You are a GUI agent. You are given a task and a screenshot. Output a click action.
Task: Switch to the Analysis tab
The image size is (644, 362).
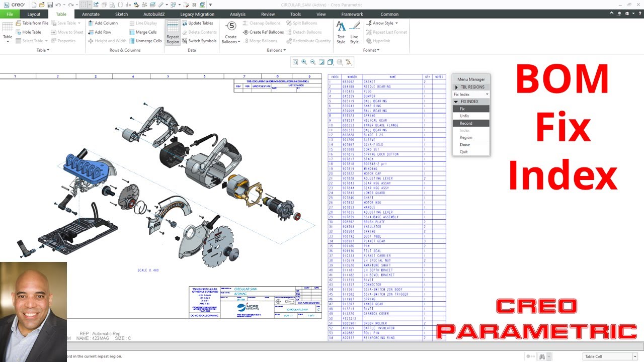(x=238, y=14)
